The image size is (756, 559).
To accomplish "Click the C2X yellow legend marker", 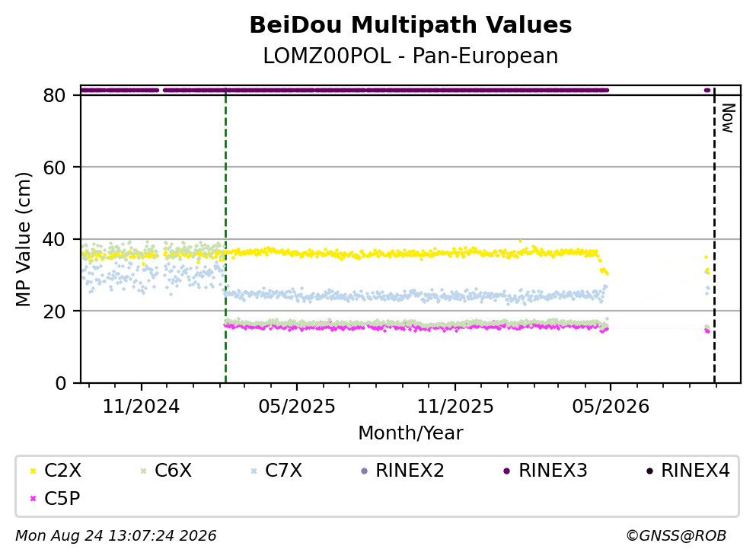I will [33, 471].
